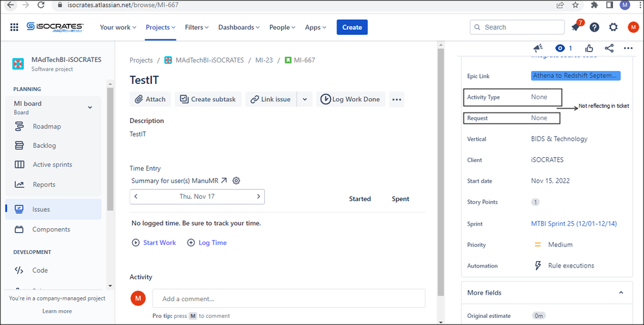The height and width of the screenshot is (325, 644).
Task: Open Filters dropdown menu
Action: (x=197, y=27)
